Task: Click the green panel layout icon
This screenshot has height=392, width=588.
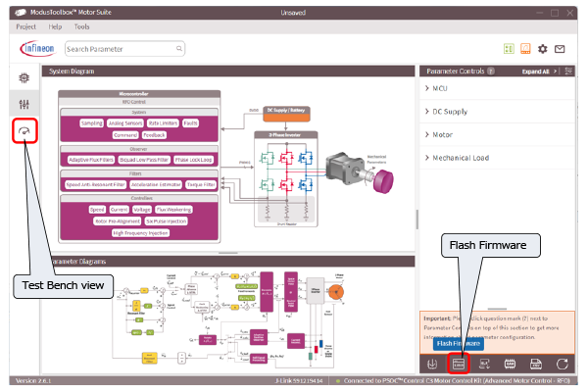Action: [508, 49]
